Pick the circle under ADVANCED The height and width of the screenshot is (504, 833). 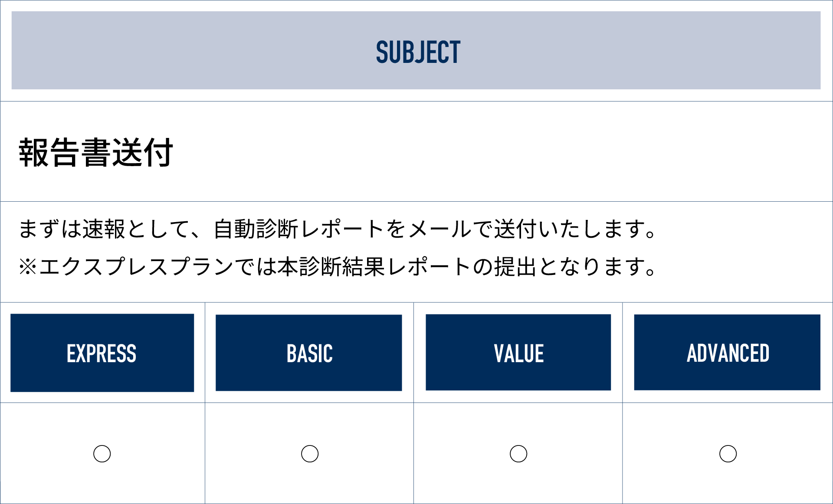tap(728, 454)
